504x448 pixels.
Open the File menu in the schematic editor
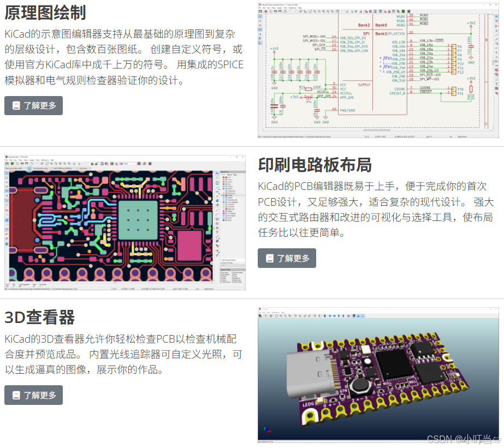pos(260,9)
